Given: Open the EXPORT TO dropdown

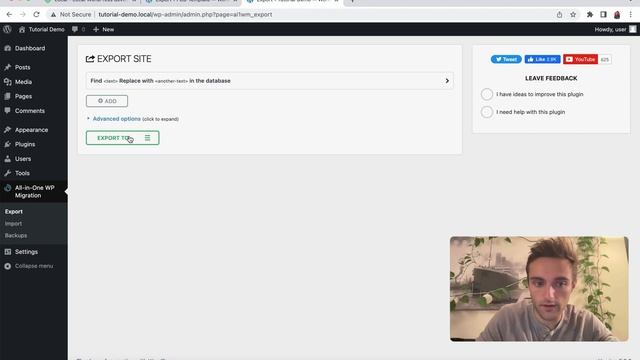Looking at the screenshot, I should click(122, 138).
